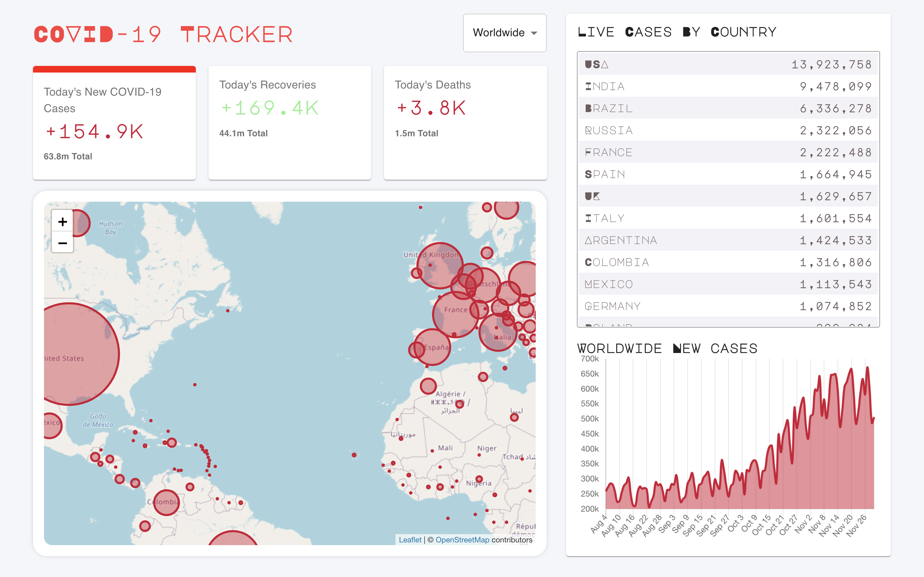Image resolution: width=924 pixels, height=577 pixels.
Task: Click the Nov 26 peak on chart
Action: [868, 368]
